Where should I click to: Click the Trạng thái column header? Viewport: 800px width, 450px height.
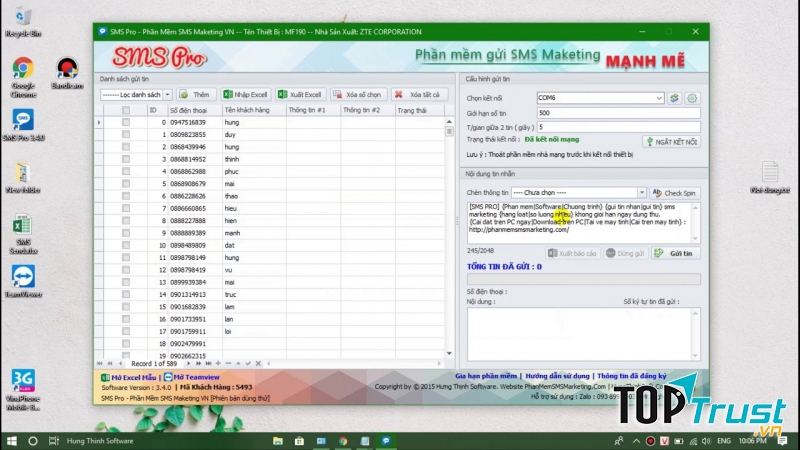pyautogui.click(x=419, y=110)
